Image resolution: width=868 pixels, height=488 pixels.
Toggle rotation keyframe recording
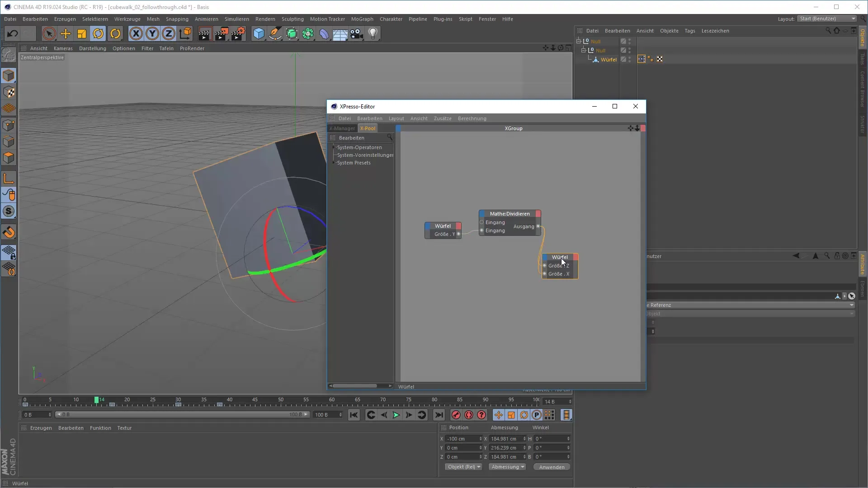524,415
